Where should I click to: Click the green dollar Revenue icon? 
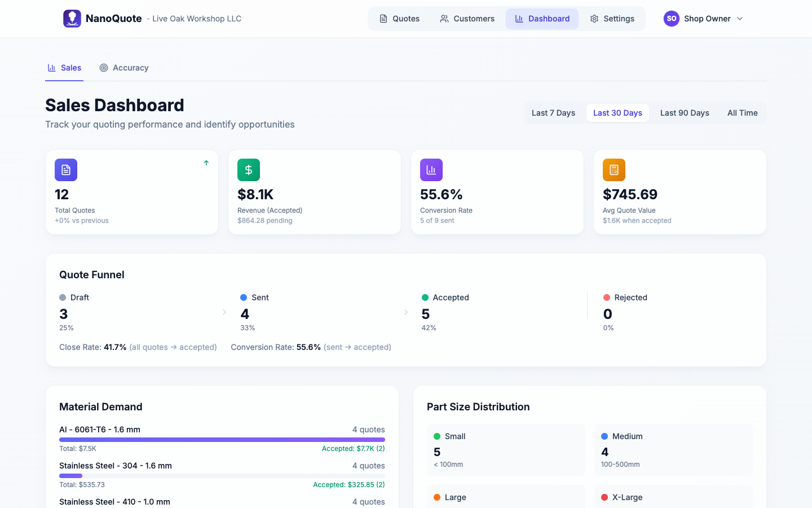[249, 169]
